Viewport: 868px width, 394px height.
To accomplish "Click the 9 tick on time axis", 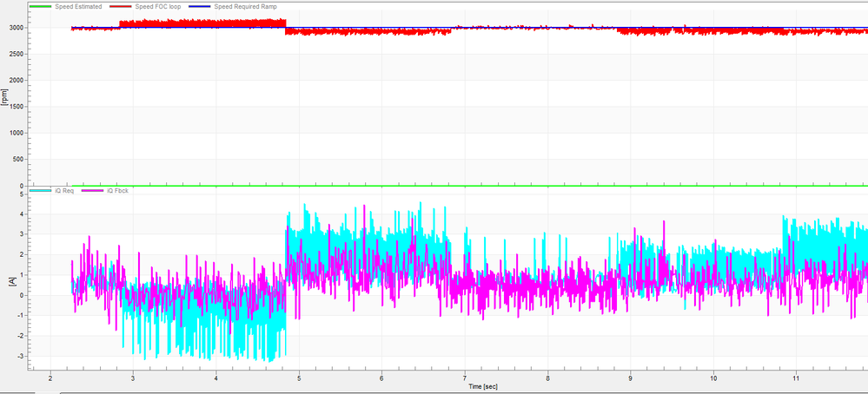I will (630, 378).
